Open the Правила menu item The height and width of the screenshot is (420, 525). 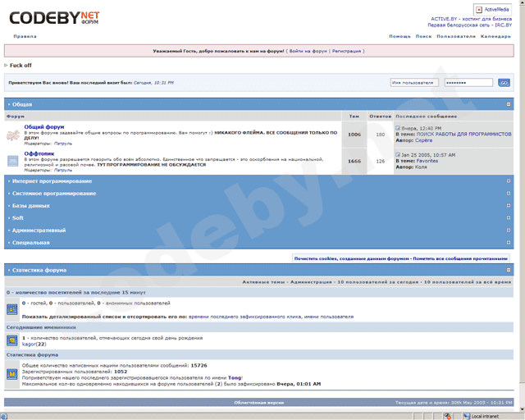tap(25, 36)
